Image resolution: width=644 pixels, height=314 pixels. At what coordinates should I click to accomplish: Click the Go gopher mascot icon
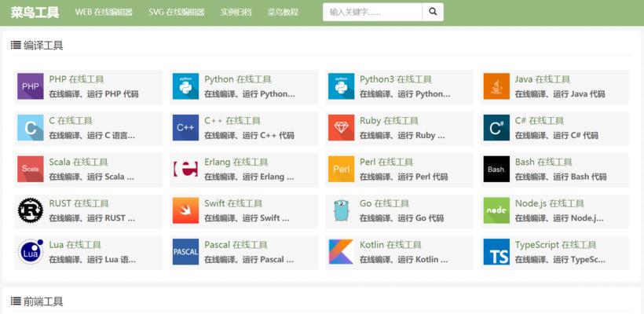(341, 210)
